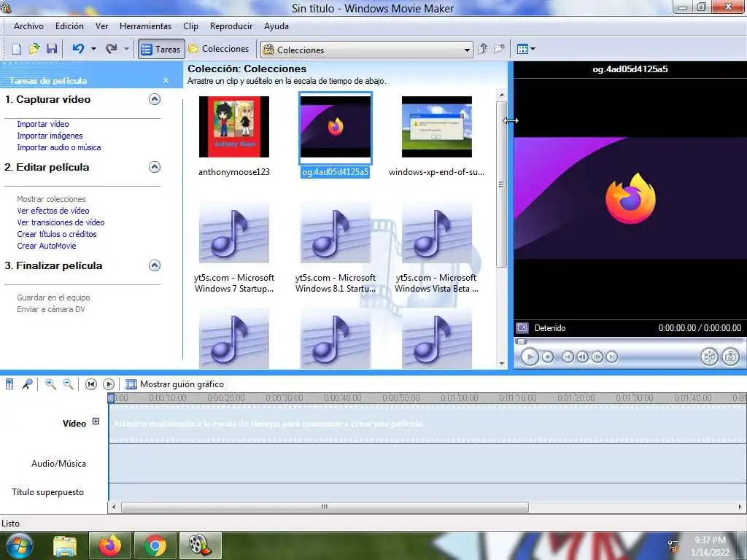The width and height of the screenshot is (747, 560).
Task: Select the og.4ad05d4125a5 Firefox clip thumbnail
Action: tap(336, 127)
